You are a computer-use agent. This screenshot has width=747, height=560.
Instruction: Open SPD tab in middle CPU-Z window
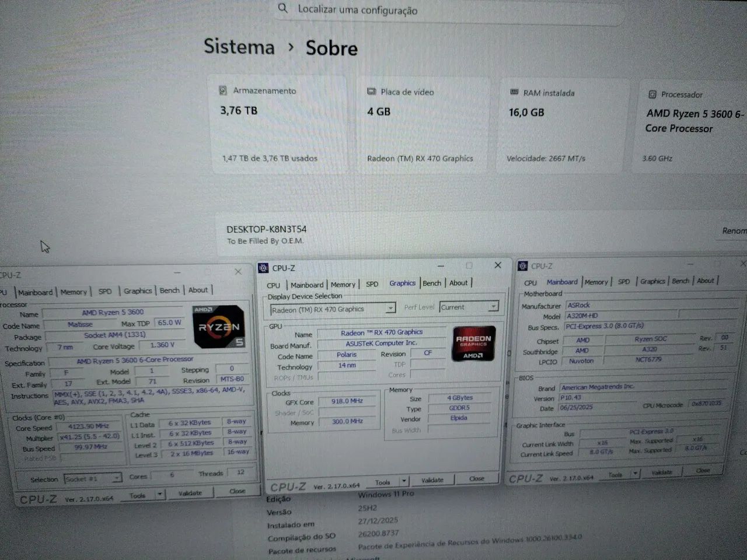[x=372, y=284]
